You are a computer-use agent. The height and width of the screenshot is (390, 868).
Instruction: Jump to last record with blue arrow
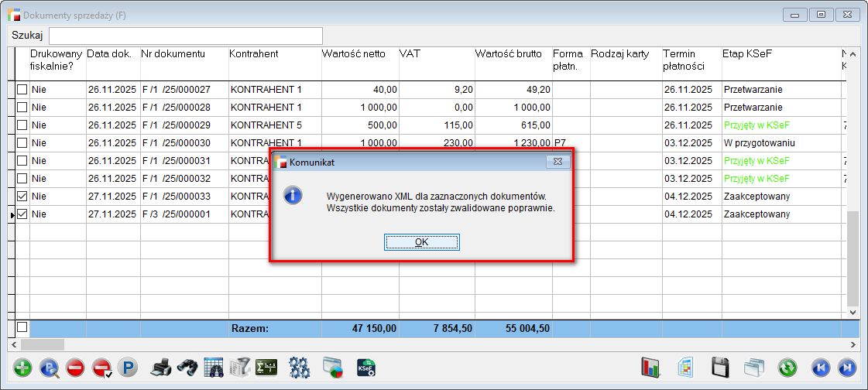(846, 368)
